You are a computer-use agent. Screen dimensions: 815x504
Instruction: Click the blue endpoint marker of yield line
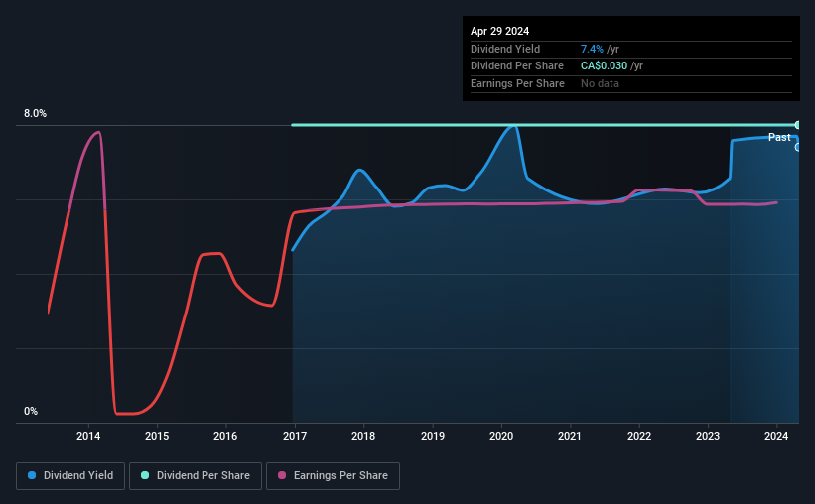tap(797, 148)
